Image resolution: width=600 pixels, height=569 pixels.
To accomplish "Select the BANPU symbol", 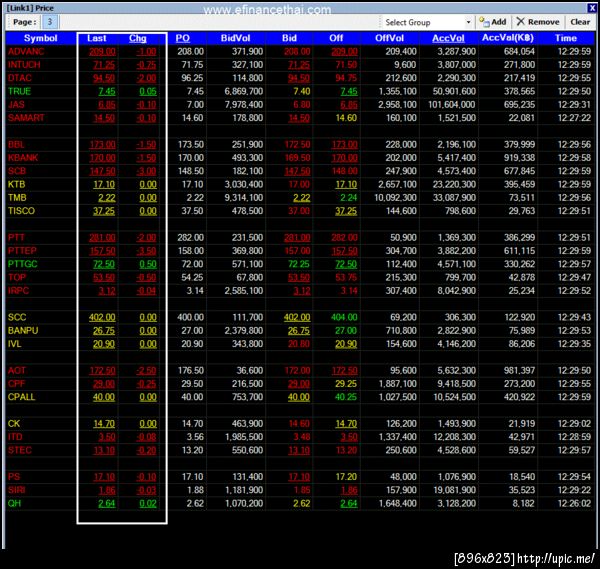I will pos(23,331).
